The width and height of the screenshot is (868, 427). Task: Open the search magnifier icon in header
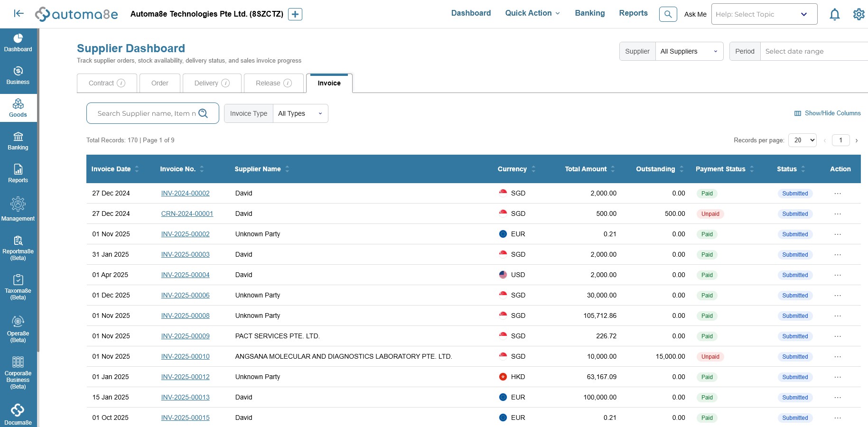click(668, 14)
